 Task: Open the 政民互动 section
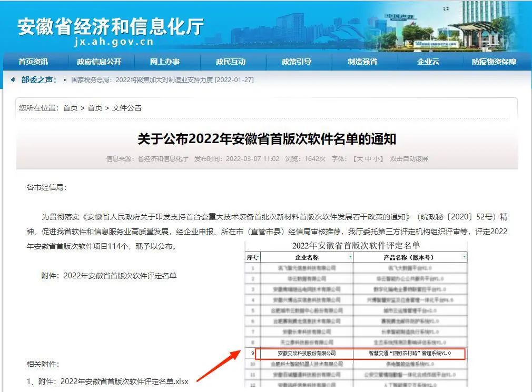(232, 61)
